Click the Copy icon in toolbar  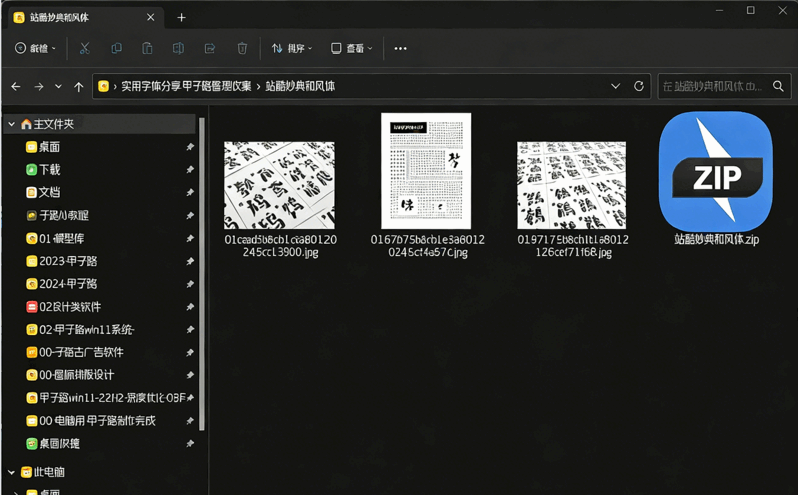[116, 48]
